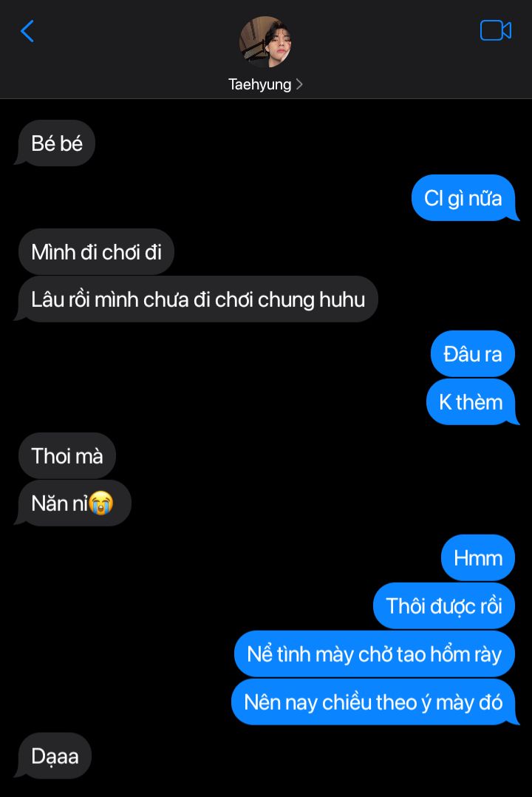
Task: Open the contact profile photo
Action: [265, 41]
